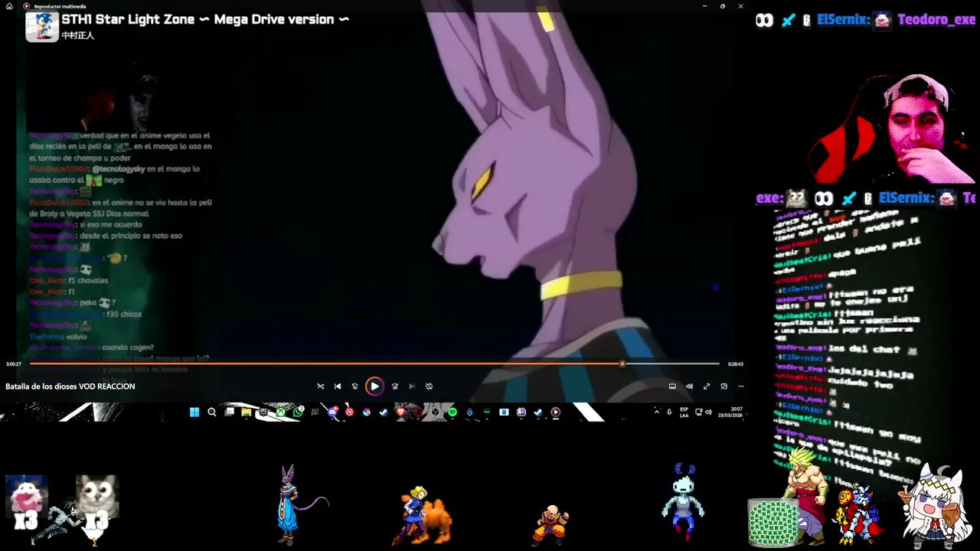This screenshot has width=980, height=551.
Task: Click the 'Batalla de los dioses VOD REACCION' title
Action: click(x=70, y=386)
